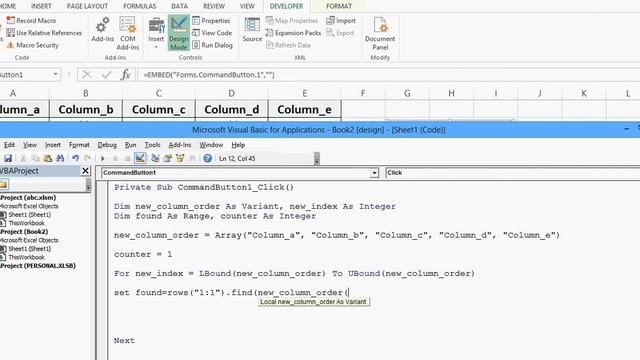Click the Column_e header cell
This screenshot has width=640, height=360.
[x=304, y=109]
